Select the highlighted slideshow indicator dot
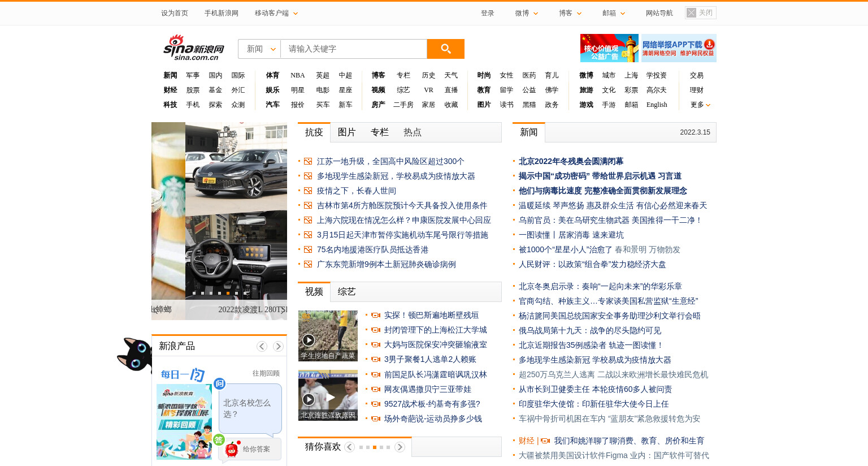This screenshot has height=466, width=868. pos(228,293)
